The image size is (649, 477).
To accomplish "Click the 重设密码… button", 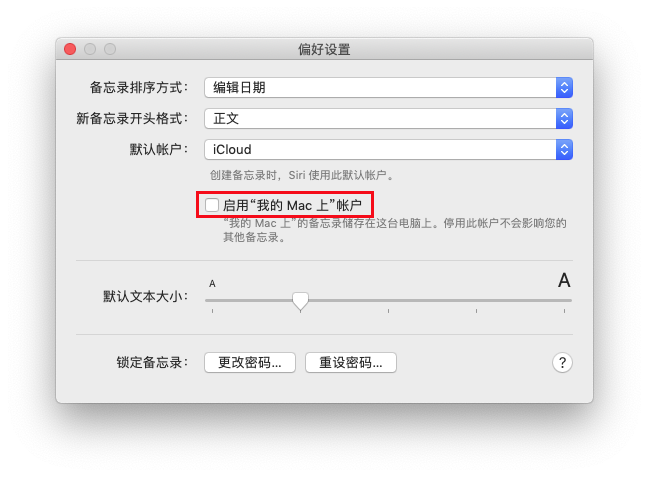I will coord(351,363).
